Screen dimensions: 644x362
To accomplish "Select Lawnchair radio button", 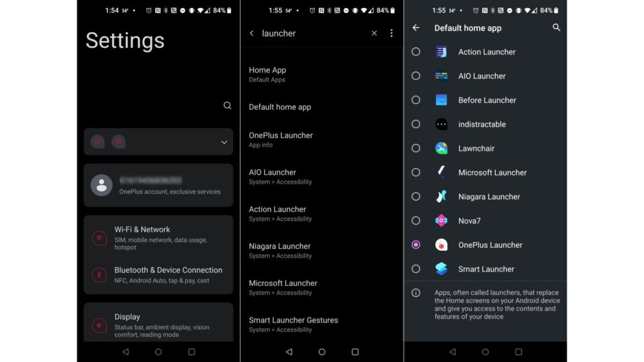I will pyautogui.click(x=416, y=148).
